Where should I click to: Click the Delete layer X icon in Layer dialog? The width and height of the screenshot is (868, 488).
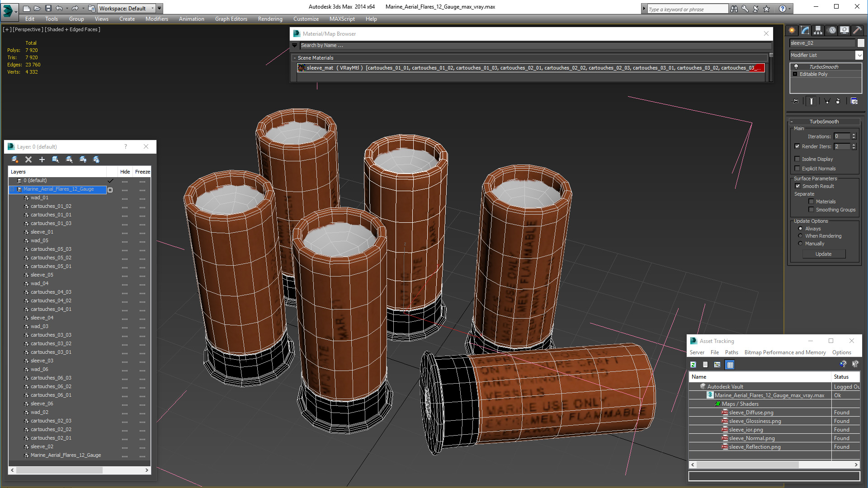coord(28,160)
